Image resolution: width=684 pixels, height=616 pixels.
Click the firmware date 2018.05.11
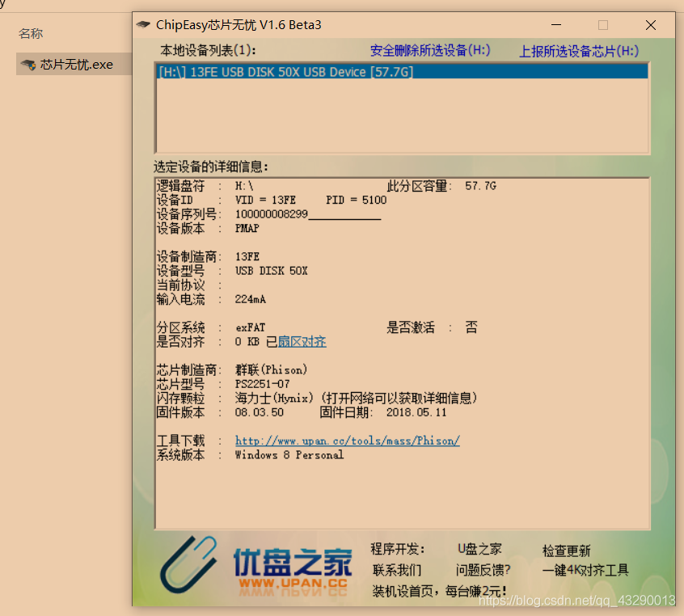416,412
